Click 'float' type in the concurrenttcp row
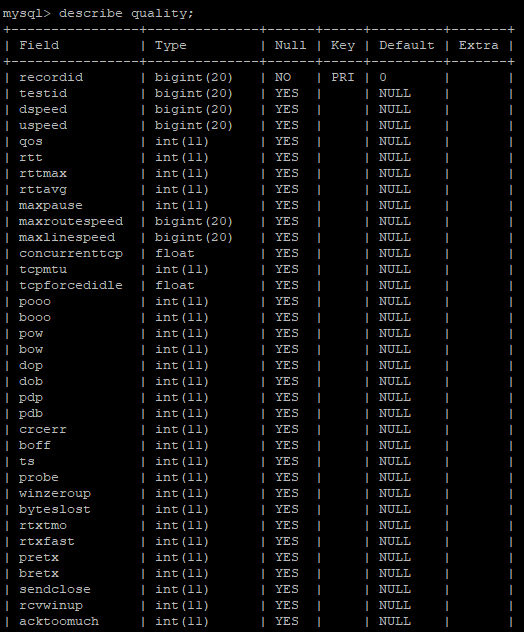Screen dimensions: 524x632 [x=175, y=253]
